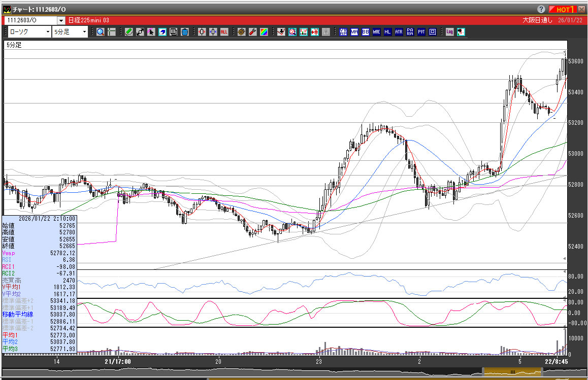Image resolution: width=588 pixels, height=380 pixels.
Task: Click the crosshair grid icon
Action: (x=111, y=32)
